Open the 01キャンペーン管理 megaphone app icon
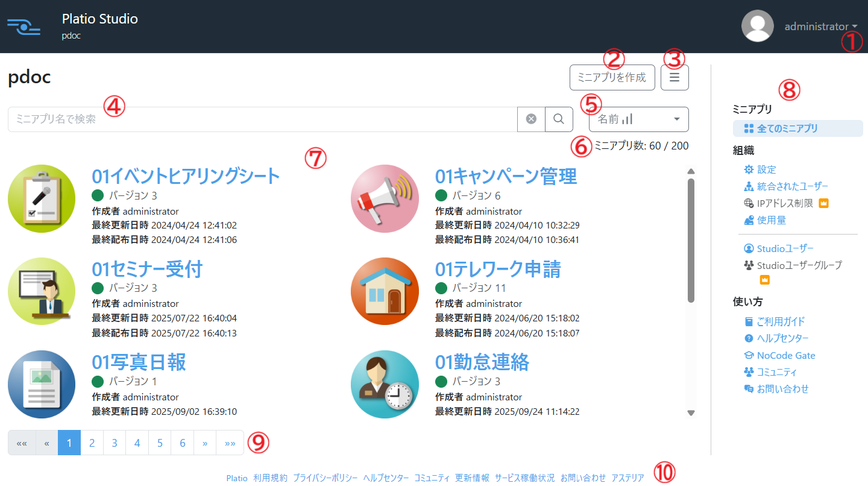This screenshot has height=486, width=868. click(385, 198)
